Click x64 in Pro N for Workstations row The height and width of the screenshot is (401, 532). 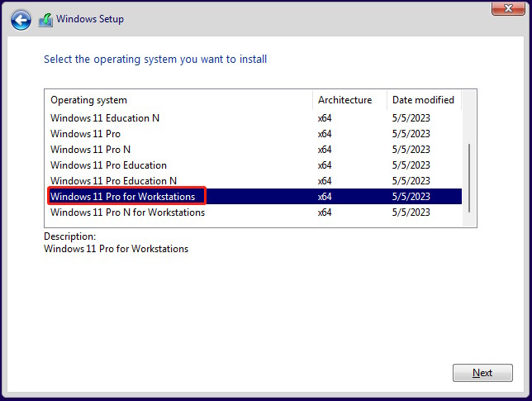click(325, 212)
